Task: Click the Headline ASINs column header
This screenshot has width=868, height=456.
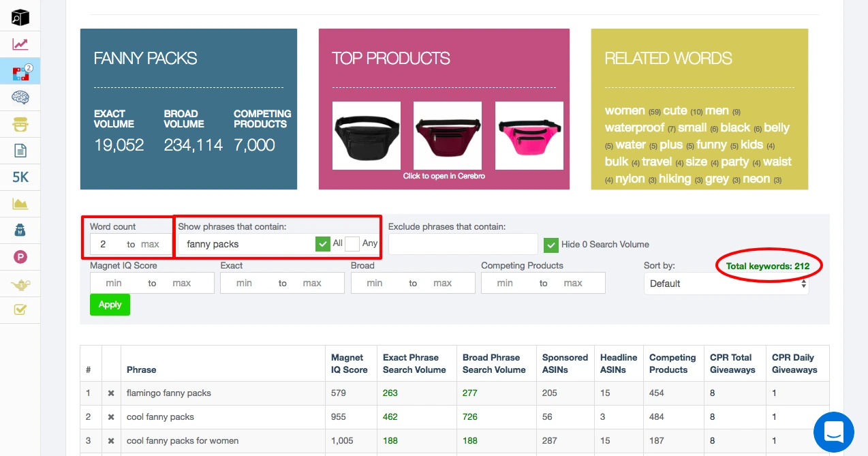Action: coord(619,363)
